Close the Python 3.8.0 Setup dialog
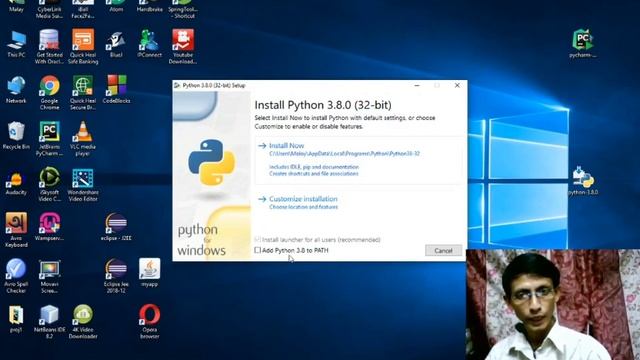Image resolution: width=640 pixels, height=360 pixels. click(x=457, y=85)
